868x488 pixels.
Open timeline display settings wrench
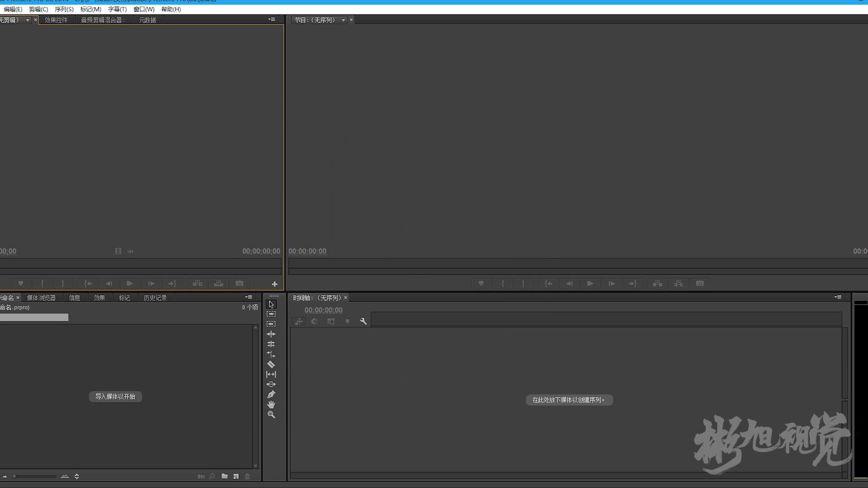(x=363, y=321)
